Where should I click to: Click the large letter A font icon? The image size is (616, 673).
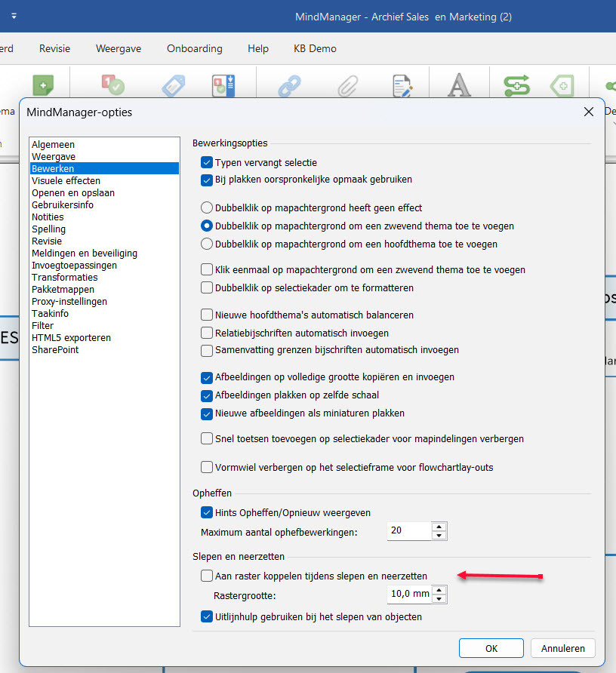459,85
